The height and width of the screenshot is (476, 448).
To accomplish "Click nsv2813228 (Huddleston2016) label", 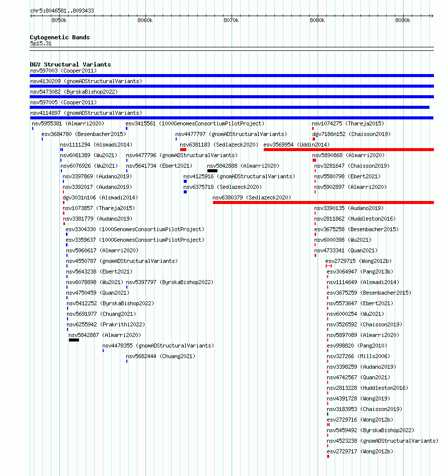I will (x=367, y=388).
